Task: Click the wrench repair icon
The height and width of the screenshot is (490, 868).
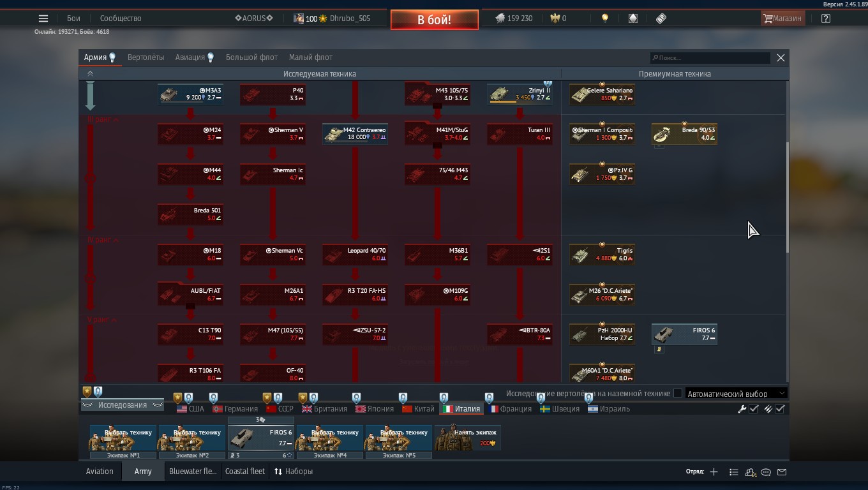Action: coord(742,409)
